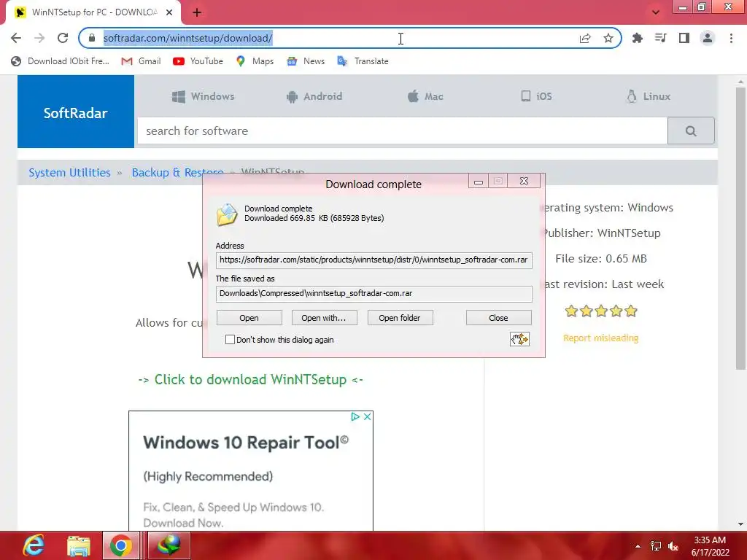The width and height of the screenshot is (747, 560).
Task: Click the Close button in download dialog
Action: [x=498, y=318]
